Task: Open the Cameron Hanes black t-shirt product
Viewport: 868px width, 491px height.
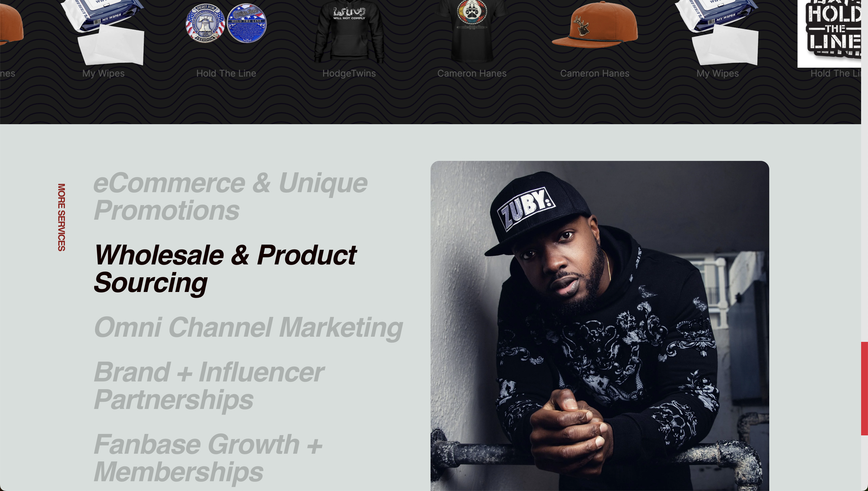Action: (x=472, y=31)
